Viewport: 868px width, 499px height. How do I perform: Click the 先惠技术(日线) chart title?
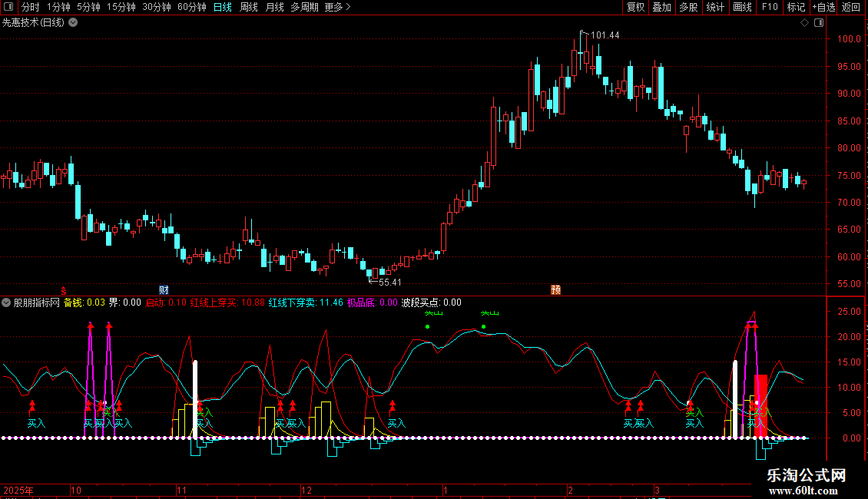(x=33, y=23)
